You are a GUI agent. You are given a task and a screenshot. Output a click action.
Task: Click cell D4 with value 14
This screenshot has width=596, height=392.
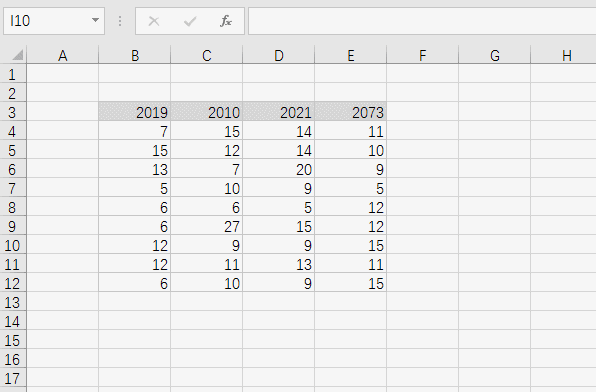(279, 131)
